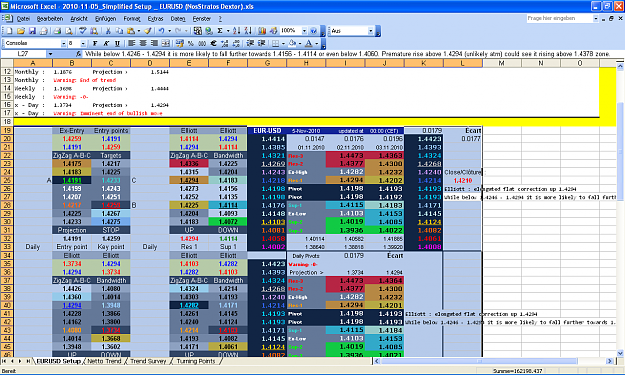Sort descending with the Z-A icon
Screen dimensions: 625x375
point(248,31)
